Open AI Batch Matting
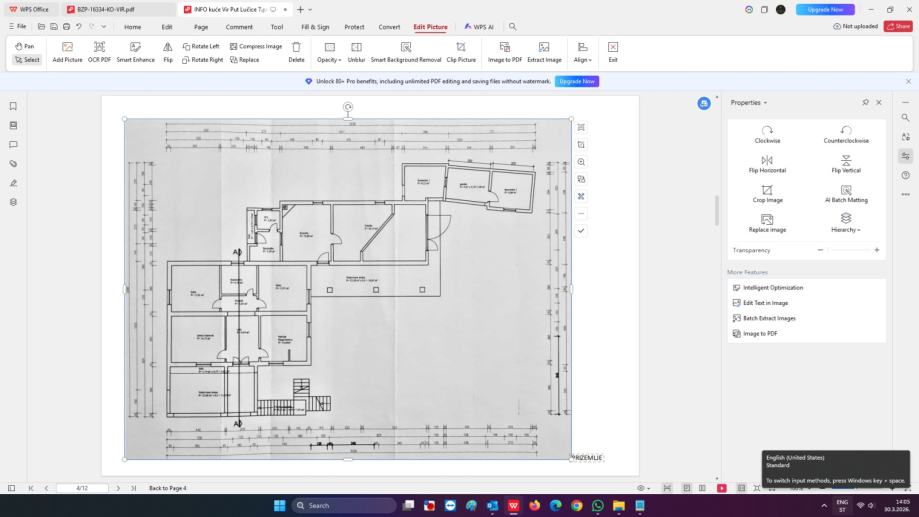919x517 pixels. click(x=846, y=194)
